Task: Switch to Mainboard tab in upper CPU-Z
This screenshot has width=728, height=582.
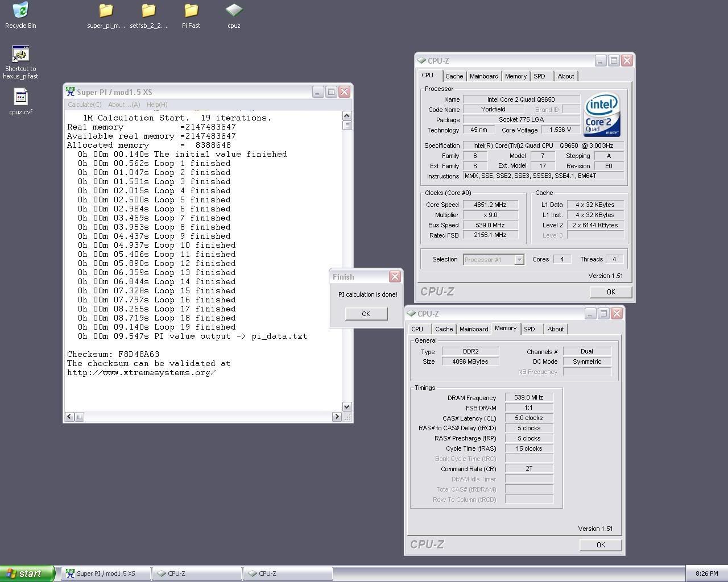Action: [484, 76]
